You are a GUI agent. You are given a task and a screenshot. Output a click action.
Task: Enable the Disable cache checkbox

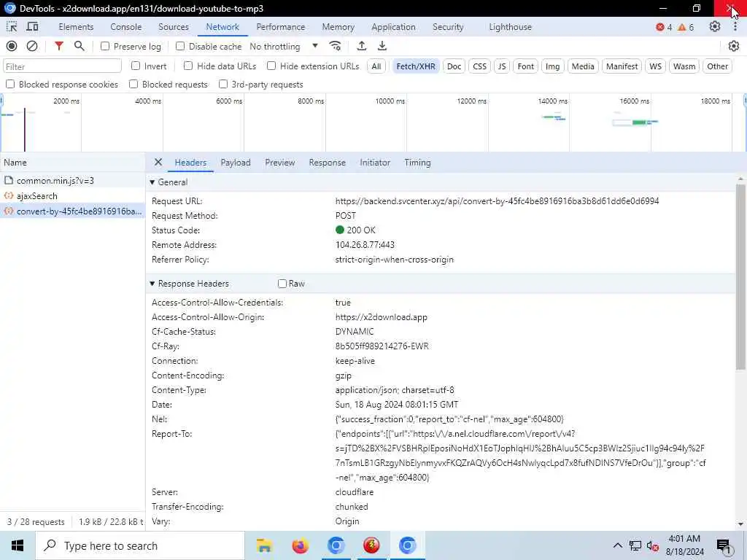click(x=180, y=46)
